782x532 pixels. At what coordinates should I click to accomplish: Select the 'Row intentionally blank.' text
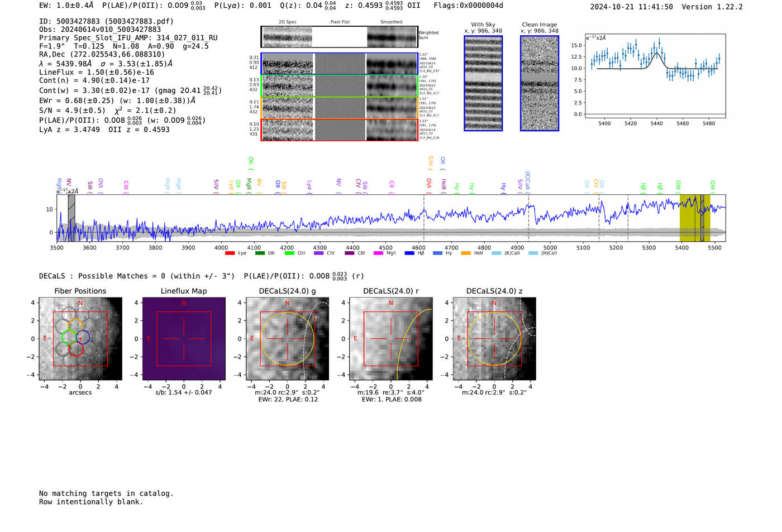[91, 502]
